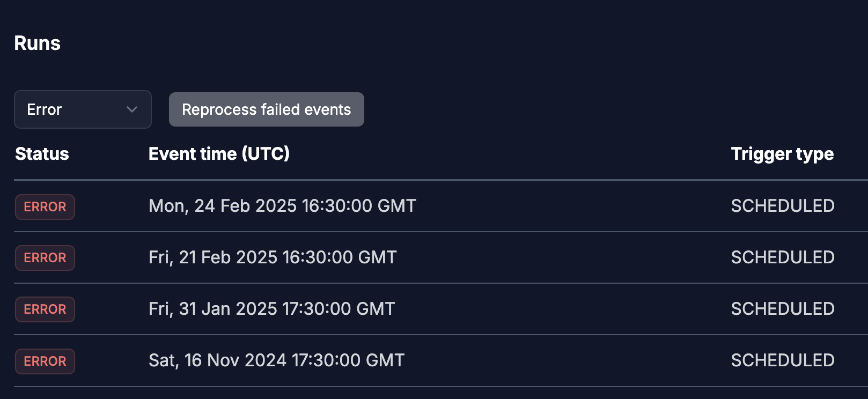
Task: Click the ERROR badge for 31 Jan 2025 run
Action: pos(45,309)
